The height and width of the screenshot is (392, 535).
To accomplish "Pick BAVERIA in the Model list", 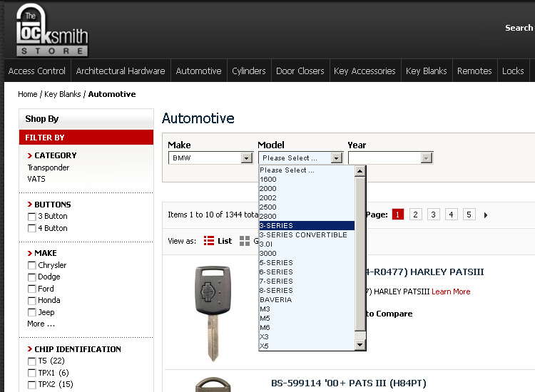I will 307,299.
